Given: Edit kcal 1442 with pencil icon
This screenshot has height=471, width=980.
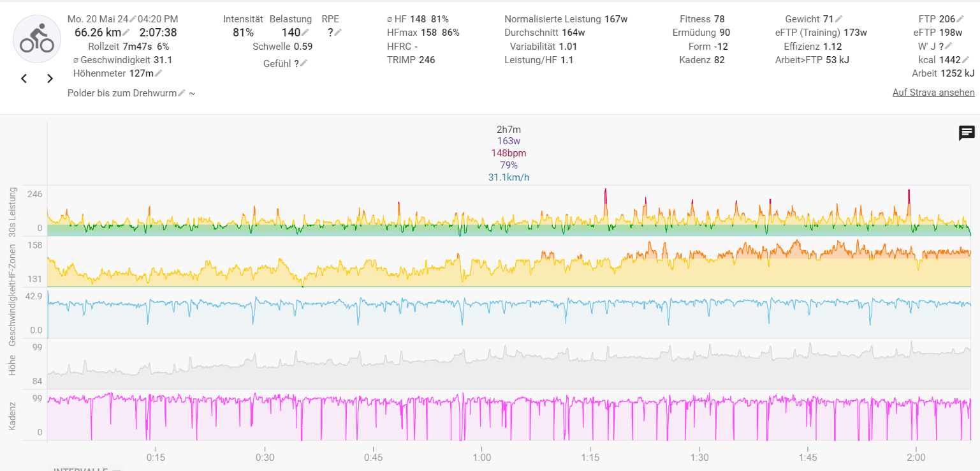Looking at the screenshot, I should [965, 60].
